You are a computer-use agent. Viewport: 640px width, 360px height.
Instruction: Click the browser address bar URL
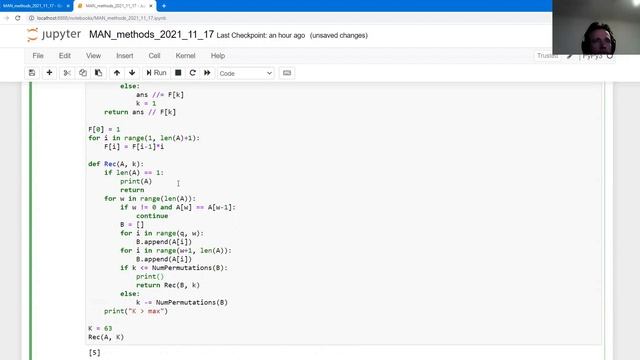(x=101, y=18)
